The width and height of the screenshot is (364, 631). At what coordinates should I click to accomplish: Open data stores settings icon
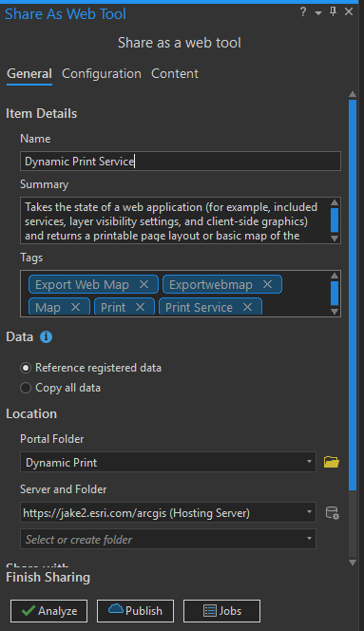click(x=332, y=513)
